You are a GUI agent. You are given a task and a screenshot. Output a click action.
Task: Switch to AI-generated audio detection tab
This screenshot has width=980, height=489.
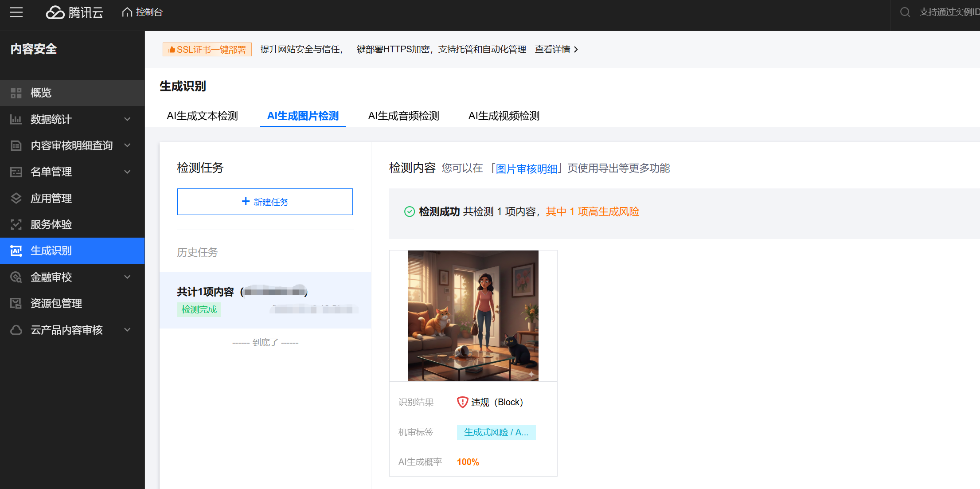point(403,116)
